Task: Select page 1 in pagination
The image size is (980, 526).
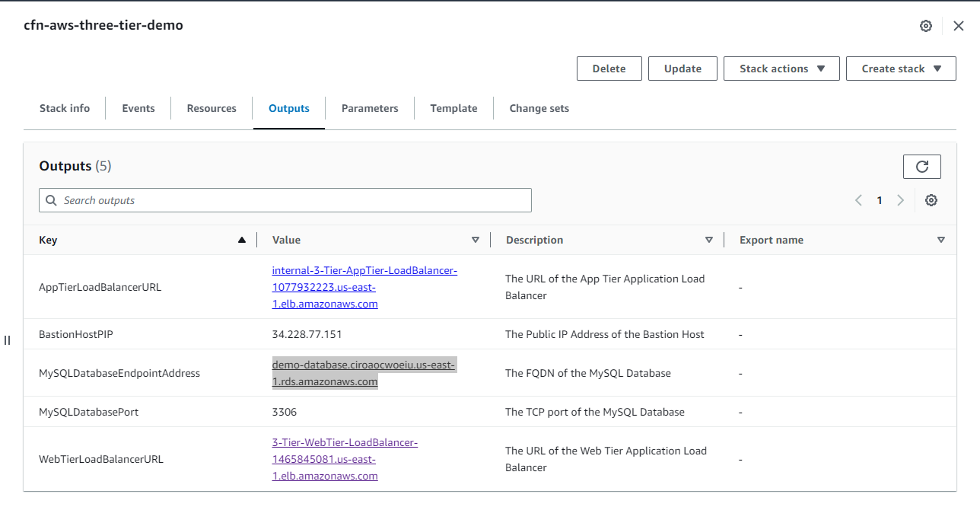Action: coord(880,199)
